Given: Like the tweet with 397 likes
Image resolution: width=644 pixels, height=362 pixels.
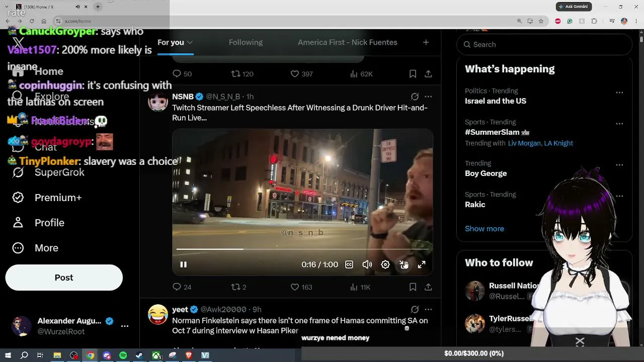Looking at the screenshot, I should [x=301, y=74].
